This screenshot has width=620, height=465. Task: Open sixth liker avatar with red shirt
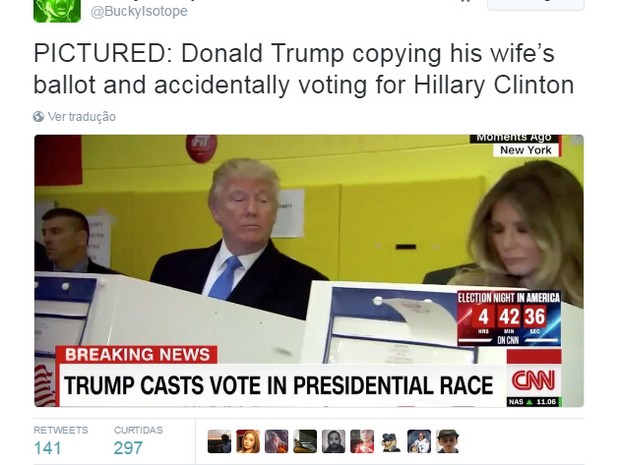coord(362,441)
